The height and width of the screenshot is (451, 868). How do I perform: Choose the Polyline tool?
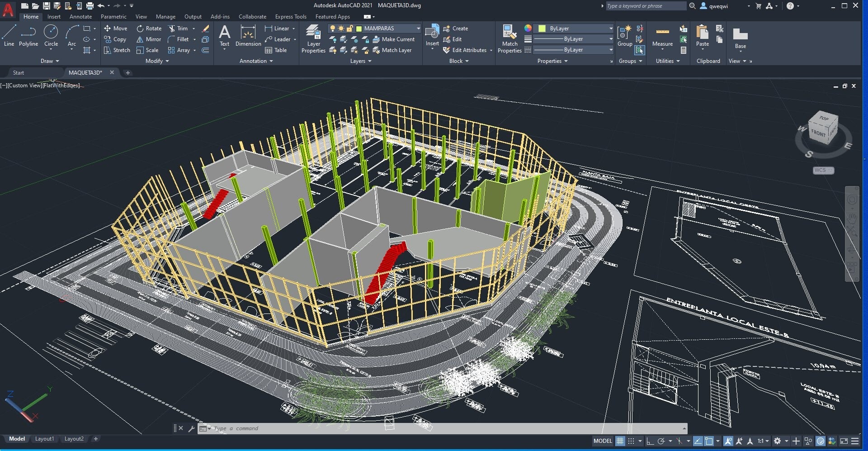pos(28,36)
